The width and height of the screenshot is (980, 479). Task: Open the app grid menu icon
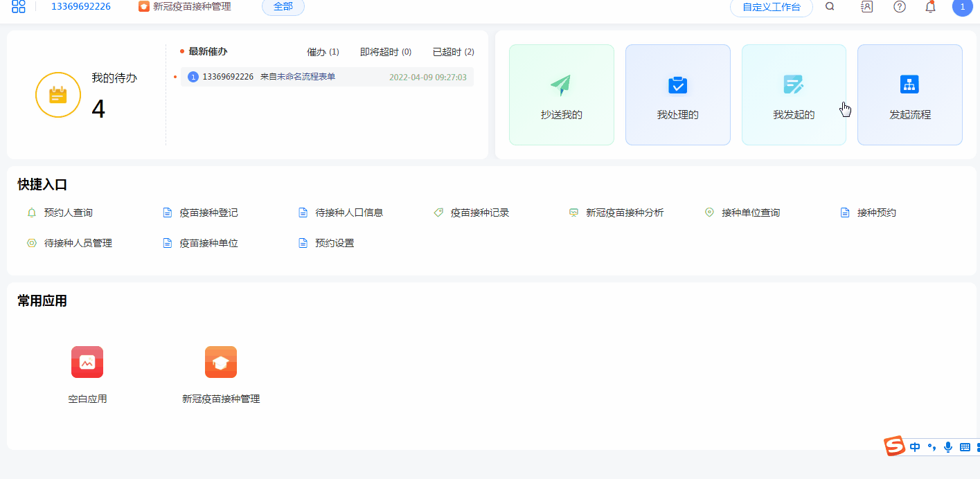[x=19, y=7]
